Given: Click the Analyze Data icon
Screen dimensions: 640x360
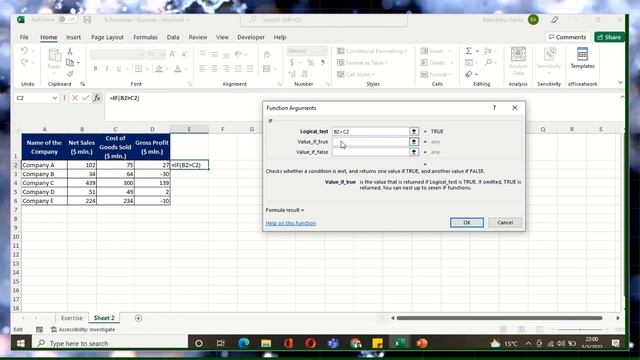Looking at the screenshot, I should point(518,61).
